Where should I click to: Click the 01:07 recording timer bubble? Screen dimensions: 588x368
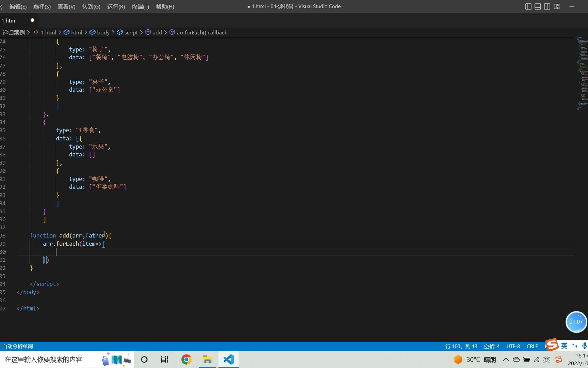coord(576,322)
